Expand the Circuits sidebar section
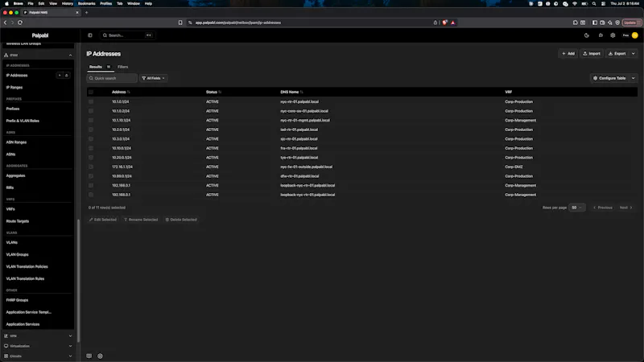 70,356
